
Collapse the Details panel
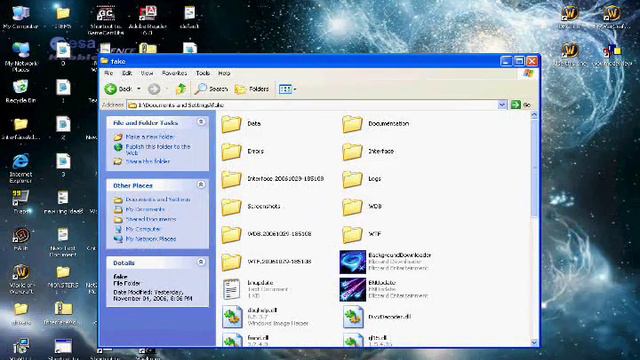point(201,262)
